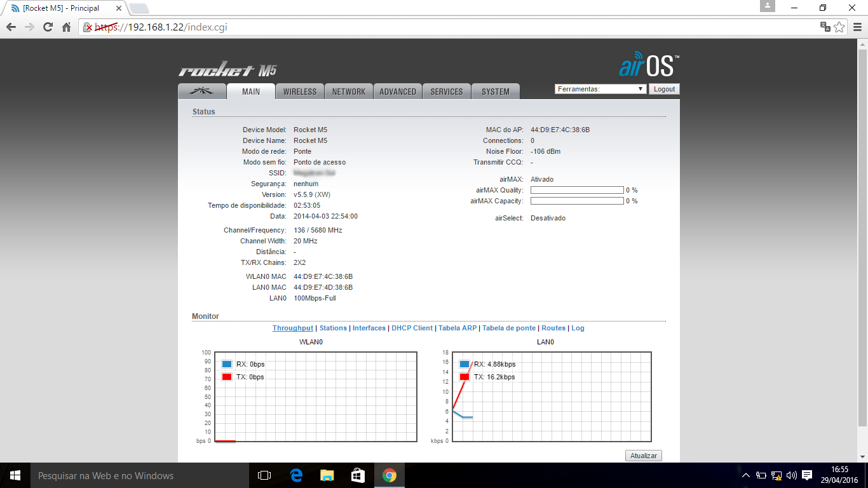
Task: Open the Throughput monitor link
Action: [293, 328]
